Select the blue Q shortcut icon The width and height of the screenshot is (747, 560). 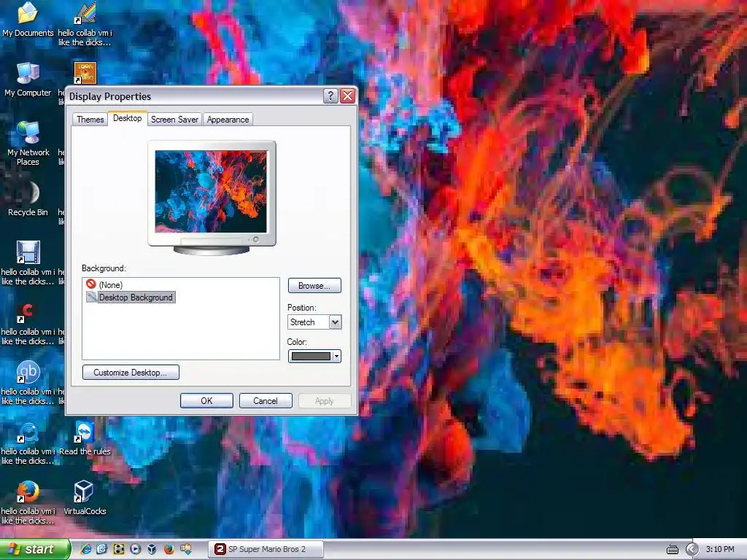click(x=28, y=432)
